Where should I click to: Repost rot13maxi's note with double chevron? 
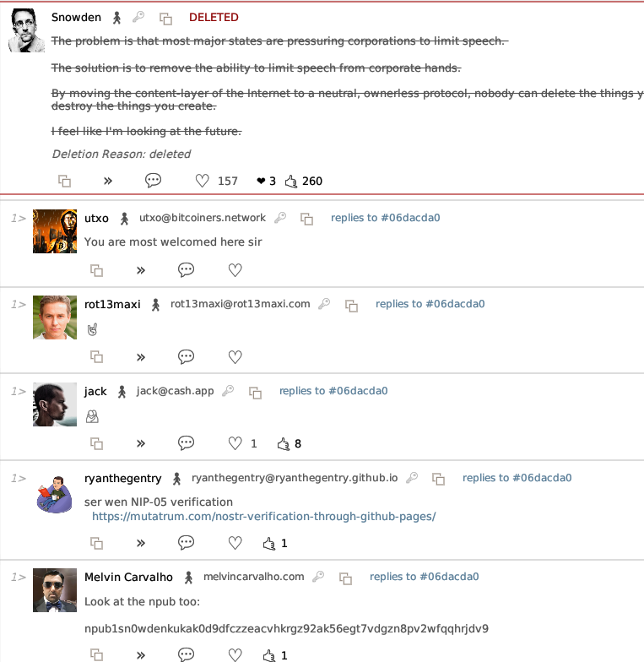(141, 357)
